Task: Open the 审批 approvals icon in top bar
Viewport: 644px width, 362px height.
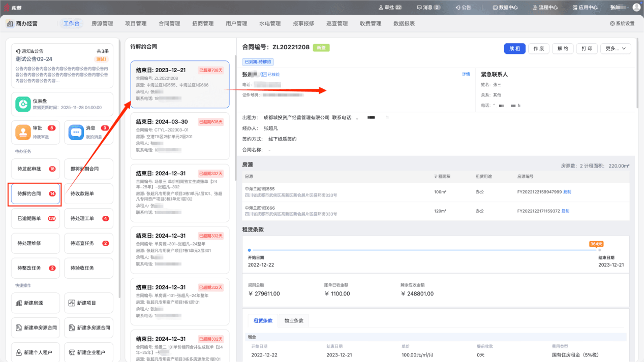Action: (x=382, y=8)
